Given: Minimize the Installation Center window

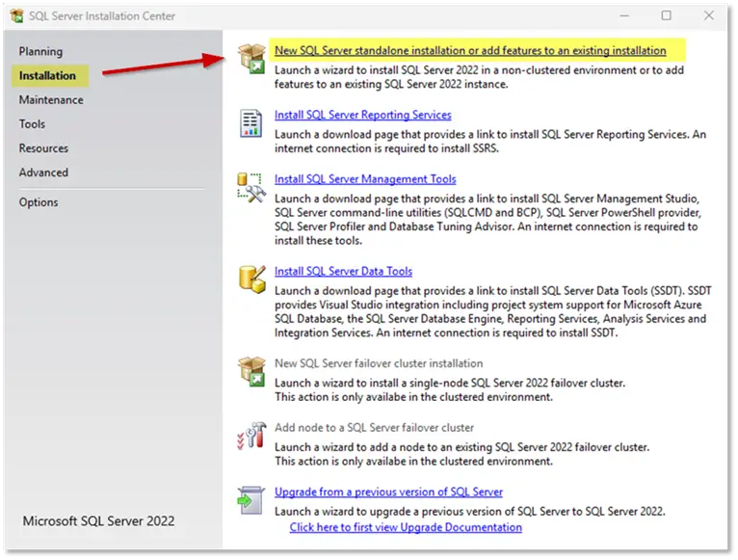Looking at the screenshot, I should [624, 15].
